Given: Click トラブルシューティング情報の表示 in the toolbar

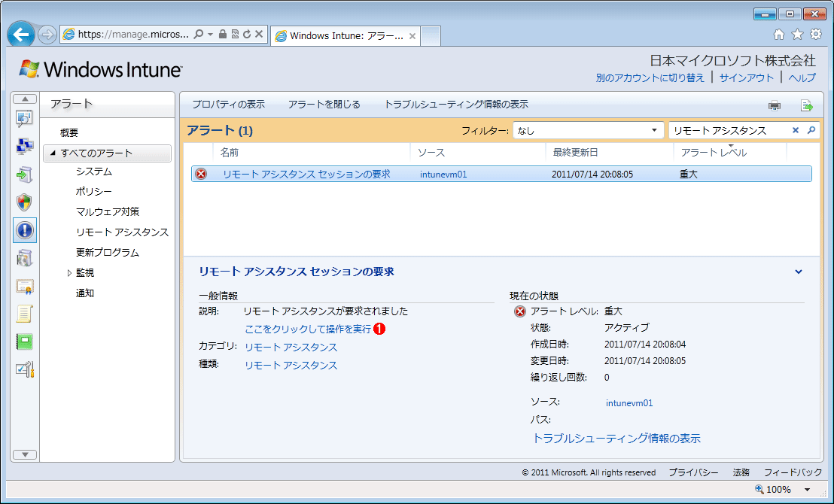Looking at the screenshot, I should (456, 105).
